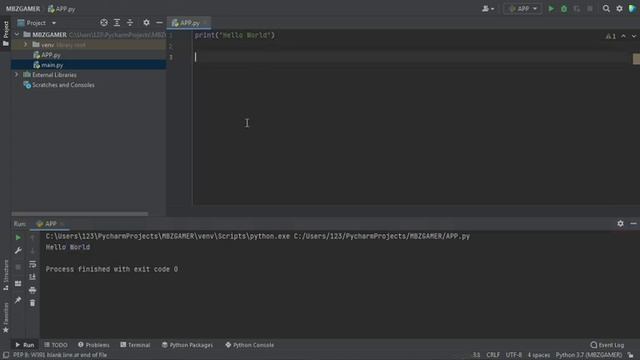Screen dimensions: 640x360
Task: Open the user account icon menu
Action: pyautogui.click(x=488, y=9)
